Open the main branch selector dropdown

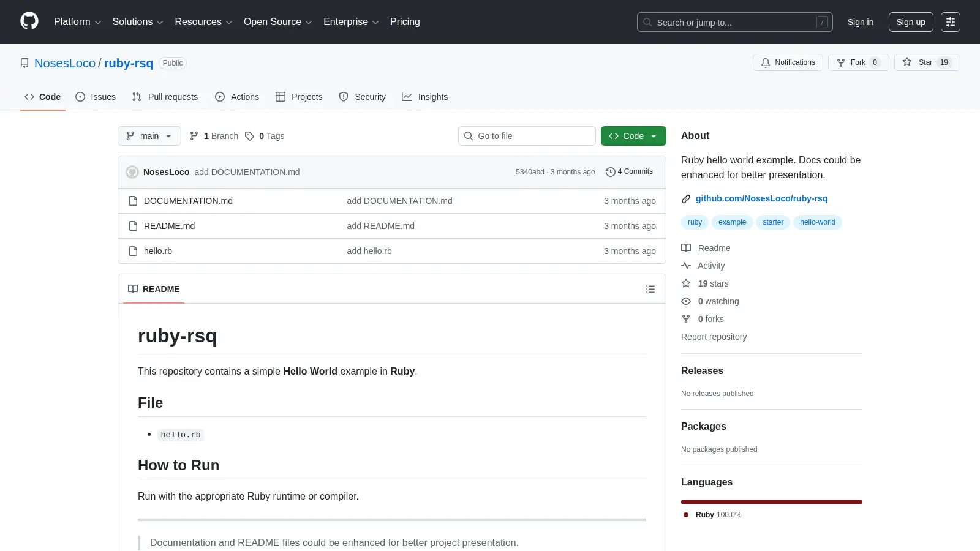click(x=149, y=136)
